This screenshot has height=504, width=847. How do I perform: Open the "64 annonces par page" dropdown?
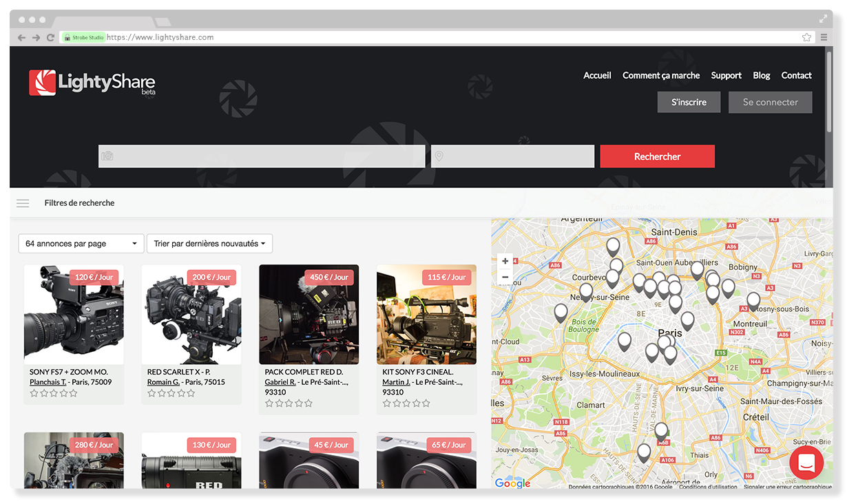coord(81,243)
